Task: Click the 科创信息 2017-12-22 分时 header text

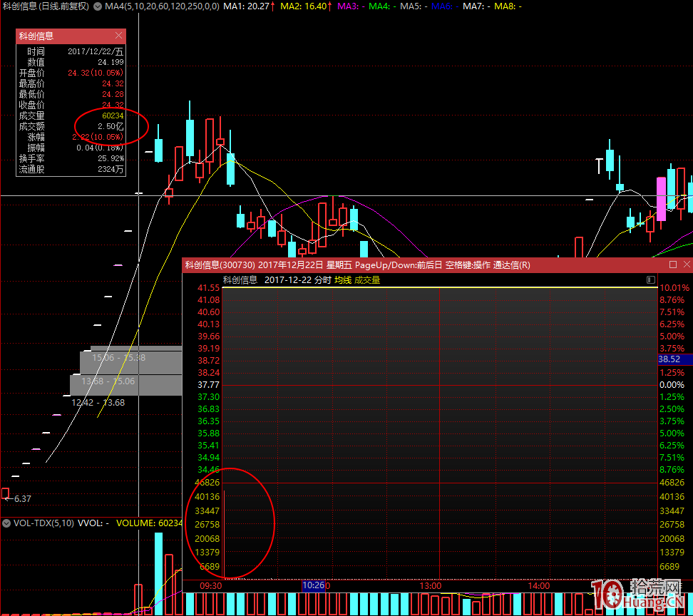Action: point(277,280)
